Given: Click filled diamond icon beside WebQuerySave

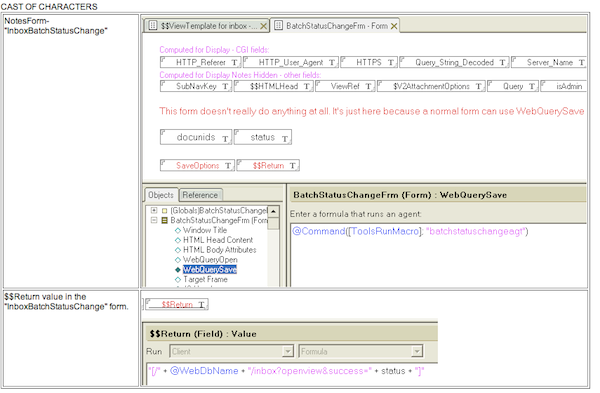Looking at the screenshot, I should pos(178,270).
